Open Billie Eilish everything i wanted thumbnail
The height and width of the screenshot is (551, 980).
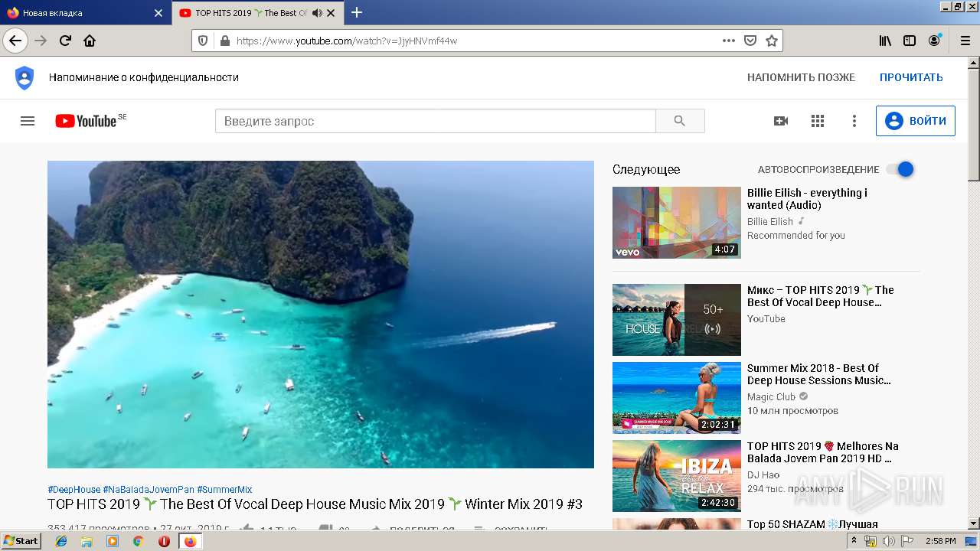tap(677, 223)
